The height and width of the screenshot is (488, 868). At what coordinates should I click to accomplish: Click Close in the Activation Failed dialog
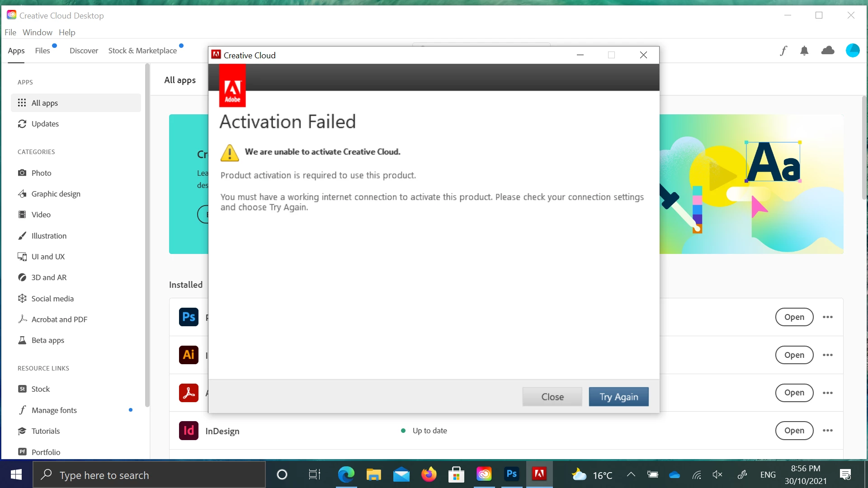(552, 397)
